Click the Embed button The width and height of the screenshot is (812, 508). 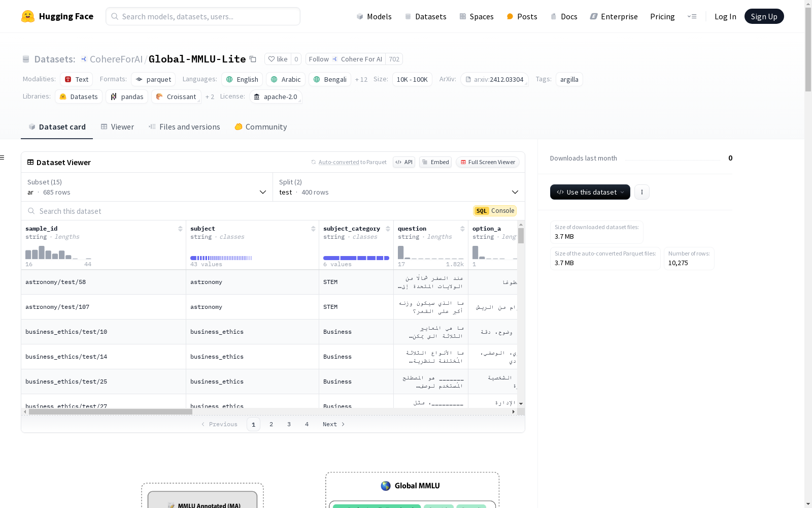coord(435,162)
